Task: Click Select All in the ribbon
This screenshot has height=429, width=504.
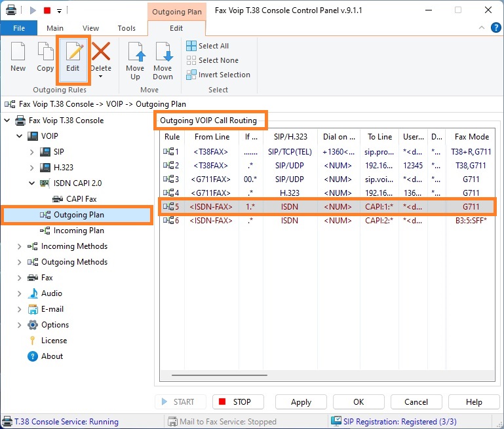Action: 207,46
